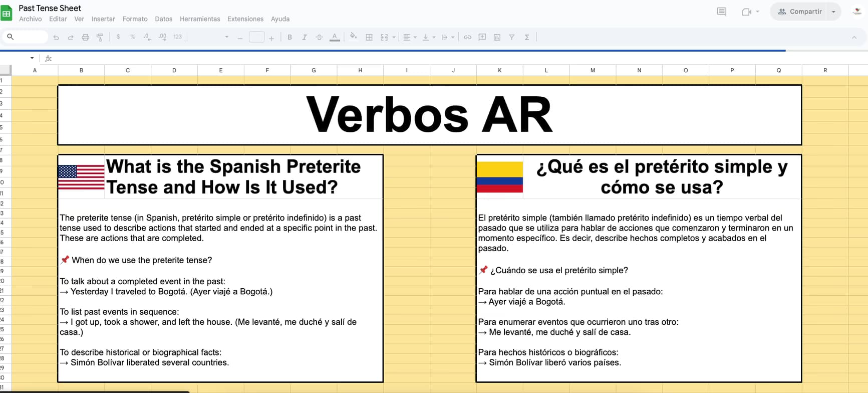Insert a chart
Image resolution: width=868 pixels, height=393 pixels.
coord(497,37)
